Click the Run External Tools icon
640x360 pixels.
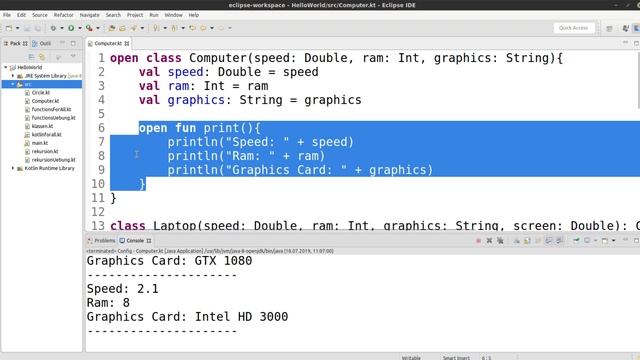[89, 28]
